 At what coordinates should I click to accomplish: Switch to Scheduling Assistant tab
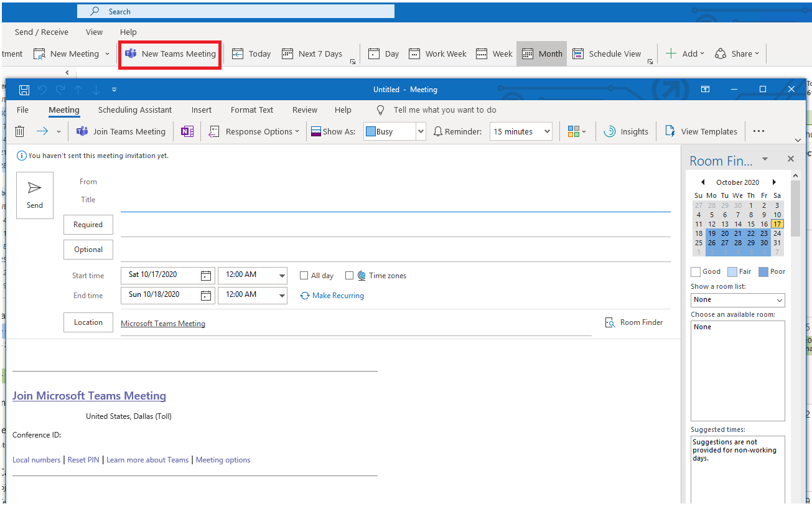pos(135,110)
